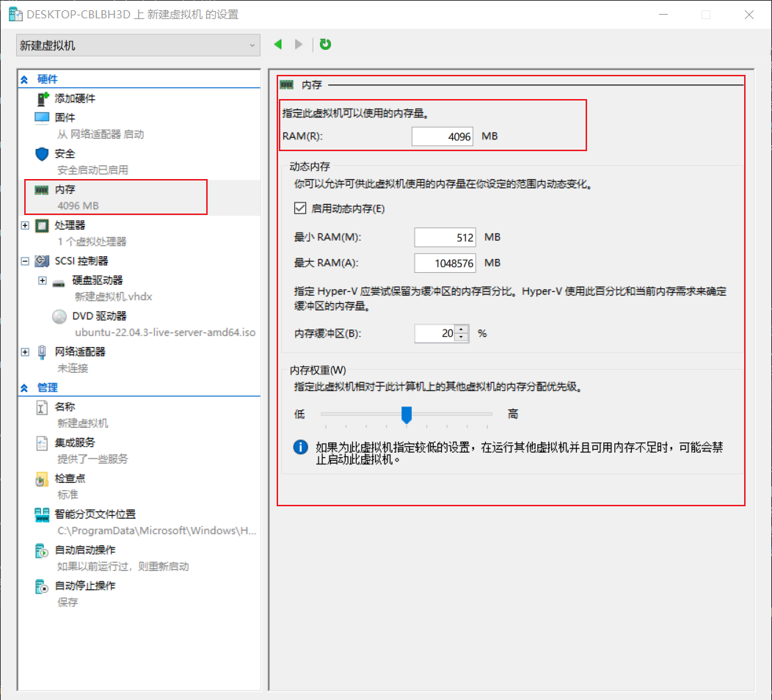Select Integration Services (集成服务) item
The height and width of the screenshot is (700, 772).
point(74,442)
